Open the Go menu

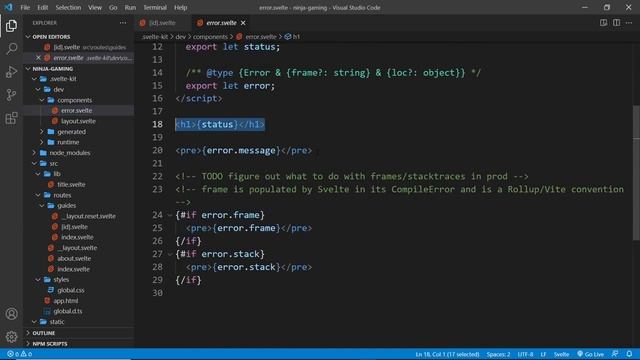tap(113, 7)
